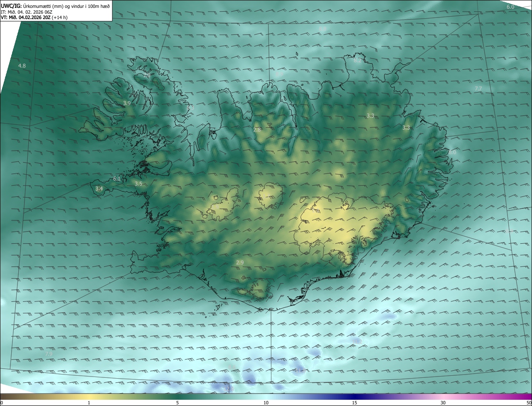The image size is (532, 406).
Task: Click the 8.3 value on the map
Action: (190, 108)
